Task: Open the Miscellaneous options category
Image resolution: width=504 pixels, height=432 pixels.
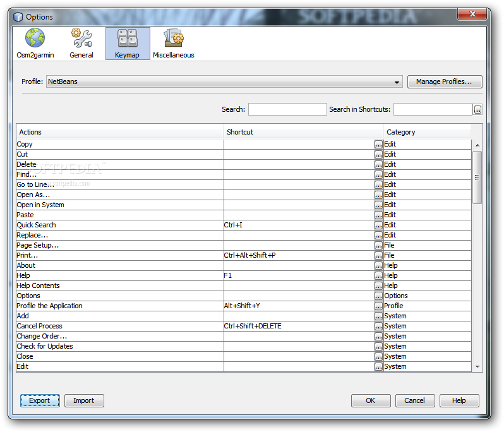Action: pyautogui.click(x=174, y=44)
